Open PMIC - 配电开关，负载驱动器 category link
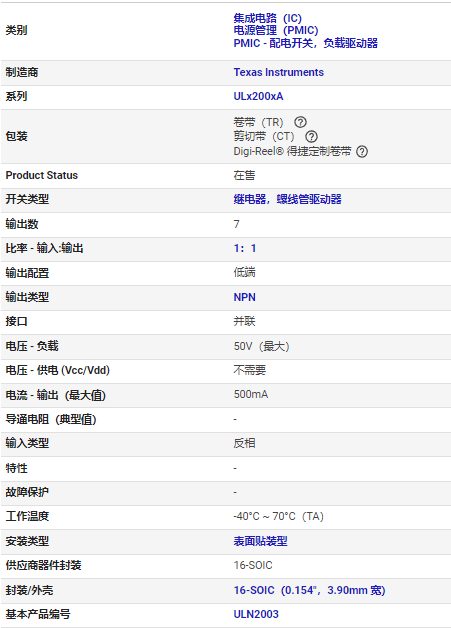 click(x=306, y=43)
